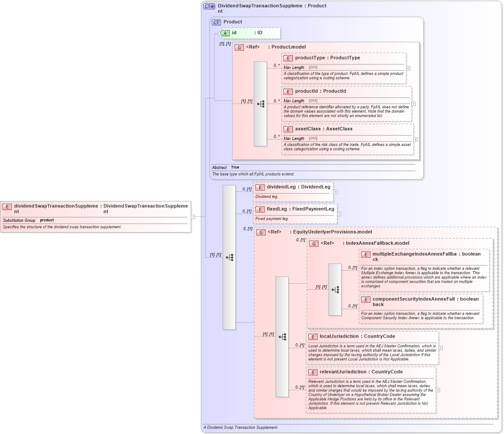Screen dimensions: 504x434
Task: Click the E icon of relevantJurisdiction element
Action: [313, 372]
